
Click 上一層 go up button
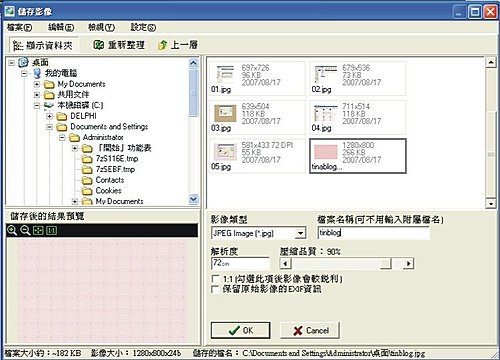[x=178, y=45]
